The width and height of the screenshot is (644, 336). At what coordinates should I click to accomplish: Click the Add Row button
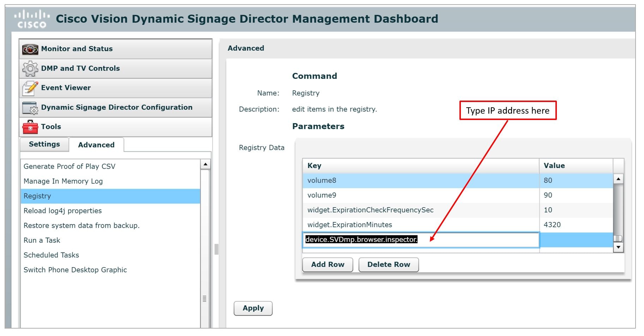click(327, 265)
